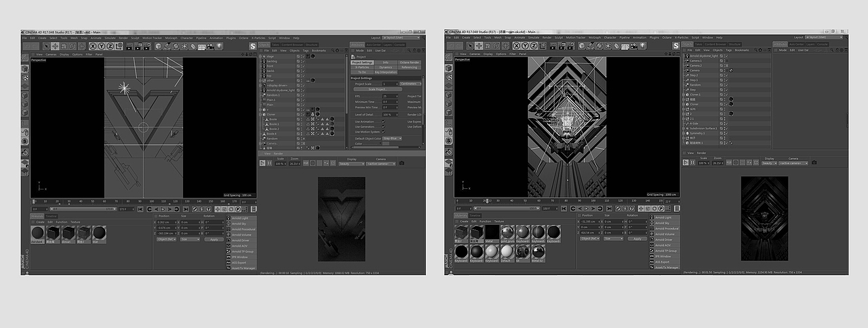The height and width of the screenshot is (328, 868).
Task: Click the Key Interpolation button in left window
Action: pos(386,72)
